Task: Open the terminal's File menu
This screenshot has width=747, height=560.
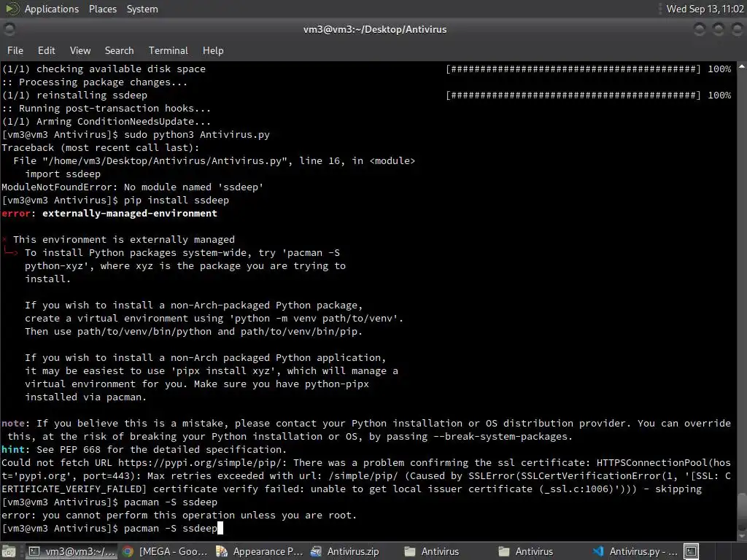Action: (15, 50)
